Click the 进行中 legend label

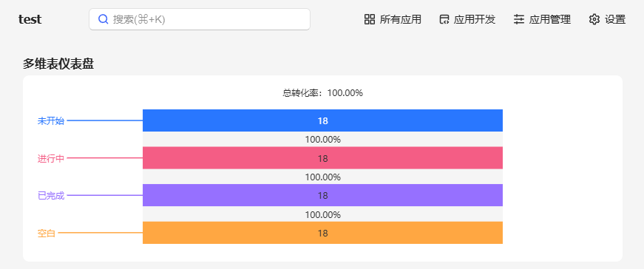[x=51, y=159]
